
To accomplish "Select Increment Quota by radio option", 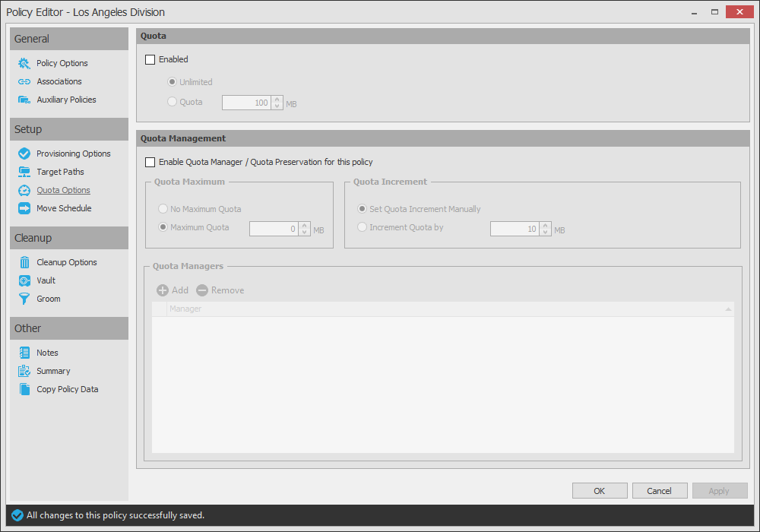I will pyautogui.click(x=362, y=227).
